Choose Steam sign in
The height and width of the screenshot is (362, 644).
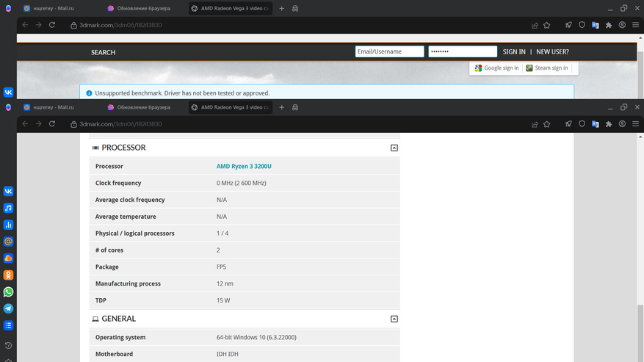(x=547, y=68)
